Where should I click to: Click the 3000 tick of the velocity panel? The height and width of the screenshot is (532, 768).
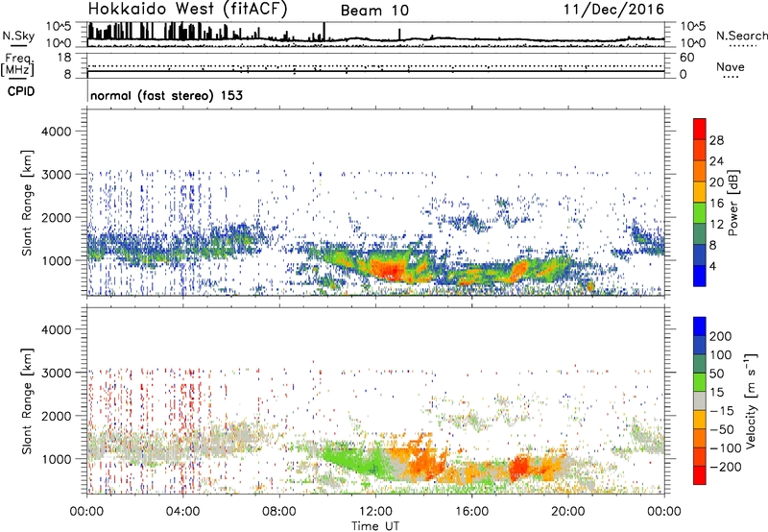pos(57,373)
